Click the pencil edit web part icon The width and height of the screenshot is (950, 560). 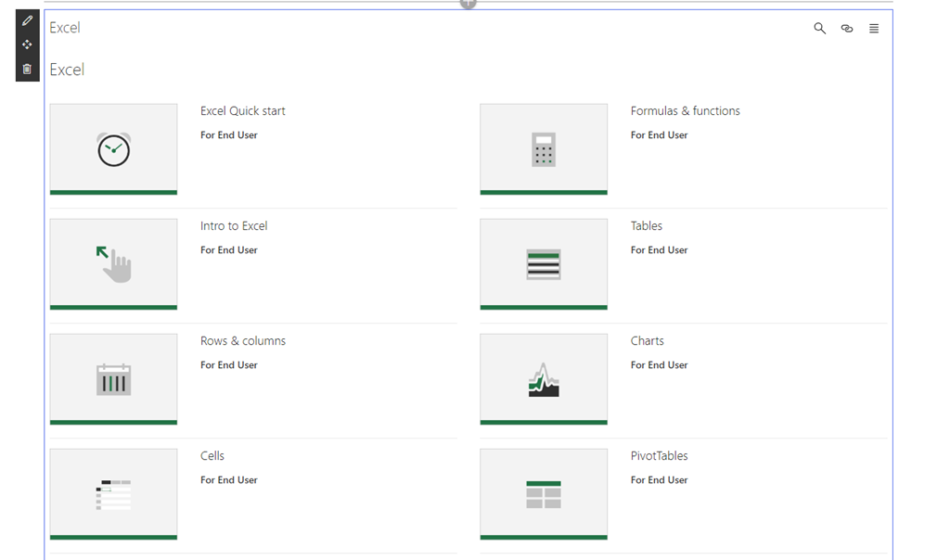tap(27, 21)
